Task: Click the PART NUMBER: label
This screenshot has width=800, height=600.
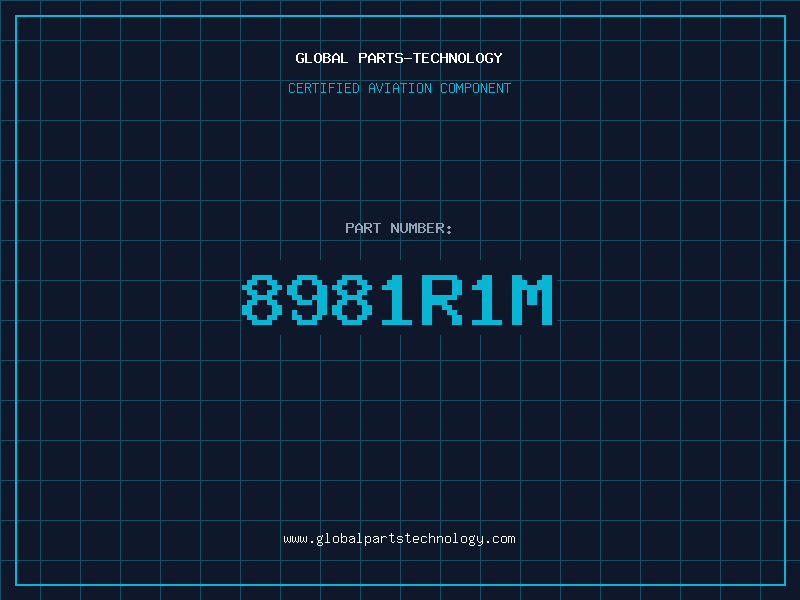Action: [x=398, y=228]
